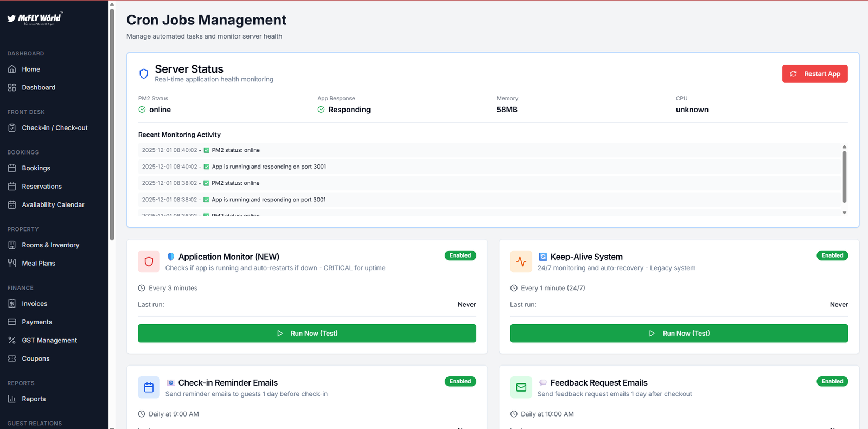Viewport: 868px width, 429px height.
Task: Click the Application Monitor red shield icon
Action: coord(149,261)
